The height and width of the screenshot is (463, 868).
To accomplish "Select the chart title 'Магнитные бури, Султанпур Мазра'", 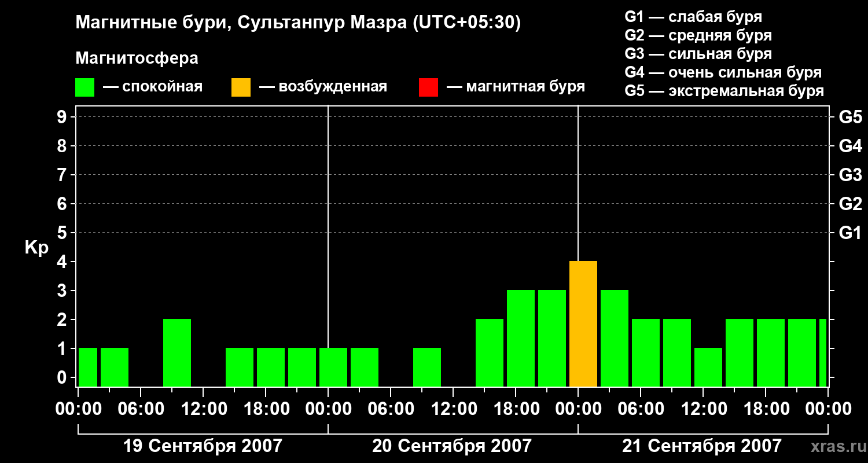I will (x=241, y=23).
